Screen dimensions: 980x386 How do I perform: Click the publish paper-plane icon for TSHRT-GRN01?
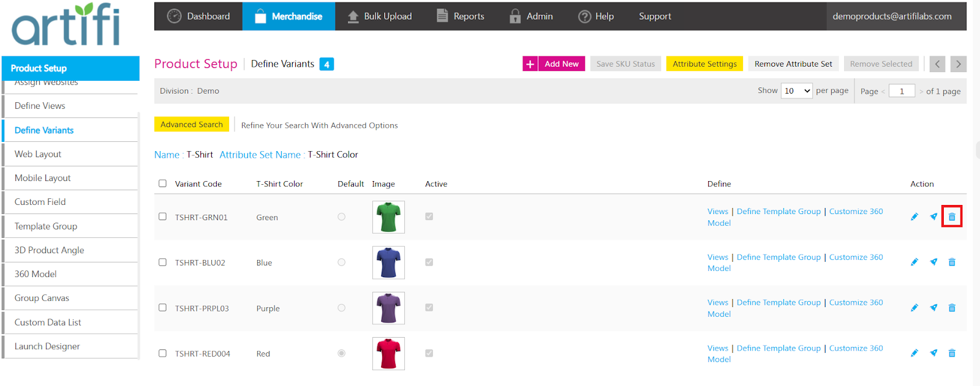[933, 217]
